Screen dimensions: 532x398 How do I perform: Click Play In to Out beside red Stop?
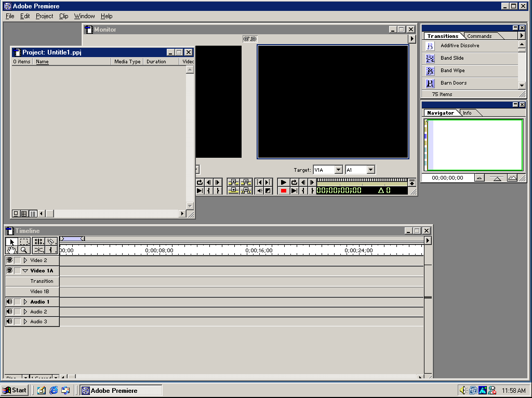click(294, 191)
